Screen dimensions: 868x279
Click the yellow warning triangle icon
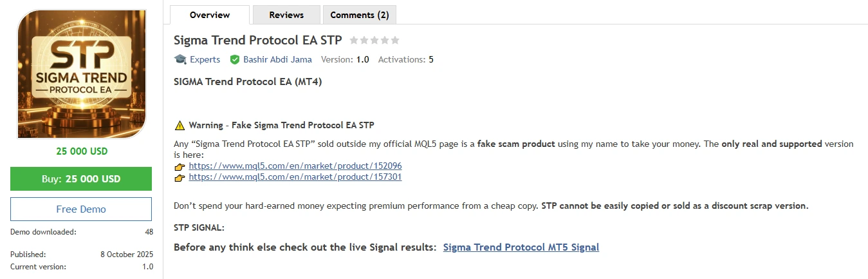(180, 125)
